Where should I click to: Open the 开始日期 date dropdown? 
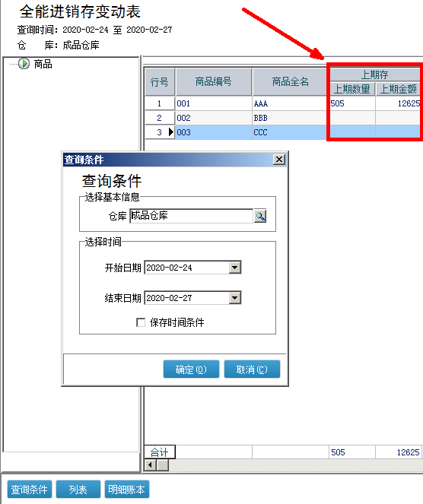tap(235, 268)
